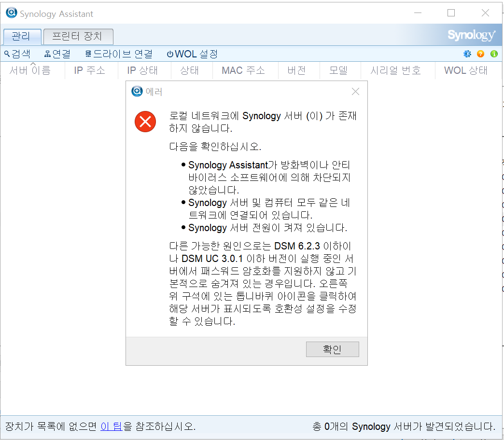This screenshot has height=440, width=504.
Task: Click the 상태 column header
Action: click(192, 70)
